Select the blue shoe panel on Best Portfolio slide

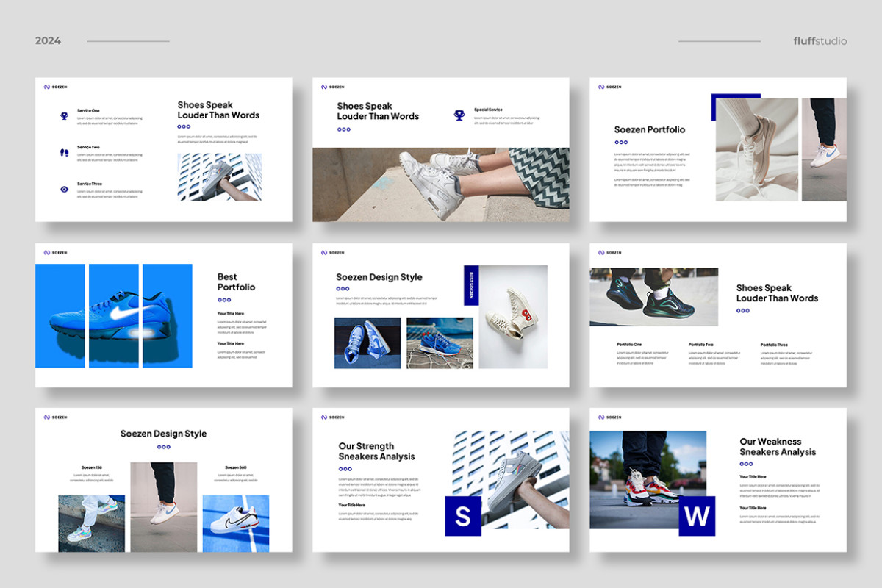[114, 315]
